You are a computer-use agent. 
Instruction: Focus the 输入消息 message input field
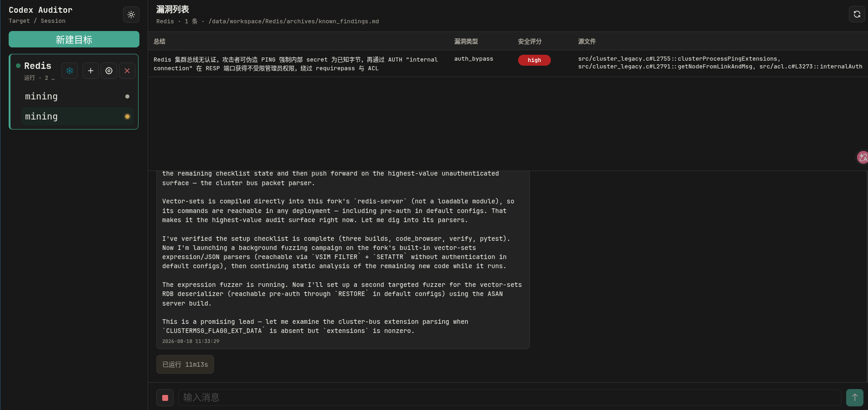click(509, 398)
